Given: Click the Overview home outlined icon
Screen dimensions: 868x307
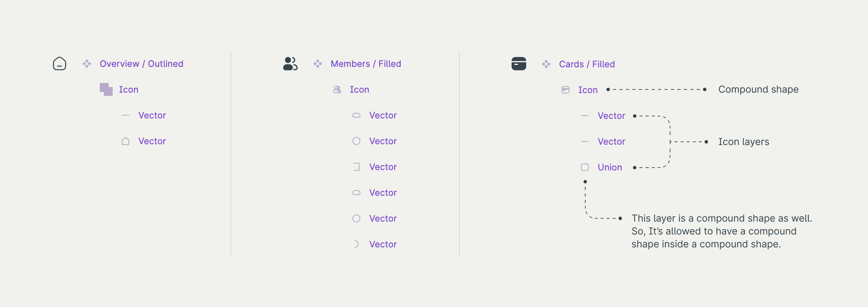Looking at the screenshot, I should (x=60, y=64).
